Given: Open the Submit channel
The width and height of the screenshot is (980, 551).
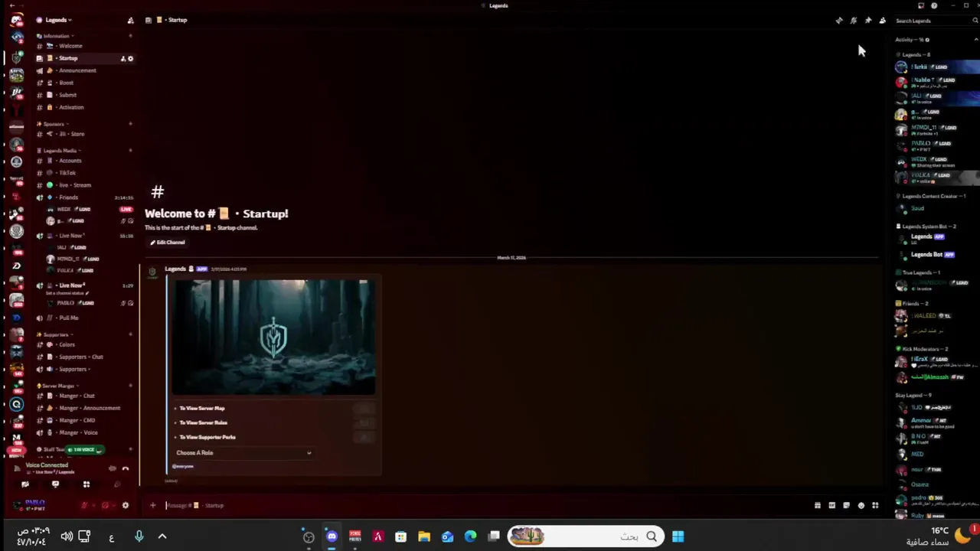Looking at the screenshot, I should coord(84,95).
